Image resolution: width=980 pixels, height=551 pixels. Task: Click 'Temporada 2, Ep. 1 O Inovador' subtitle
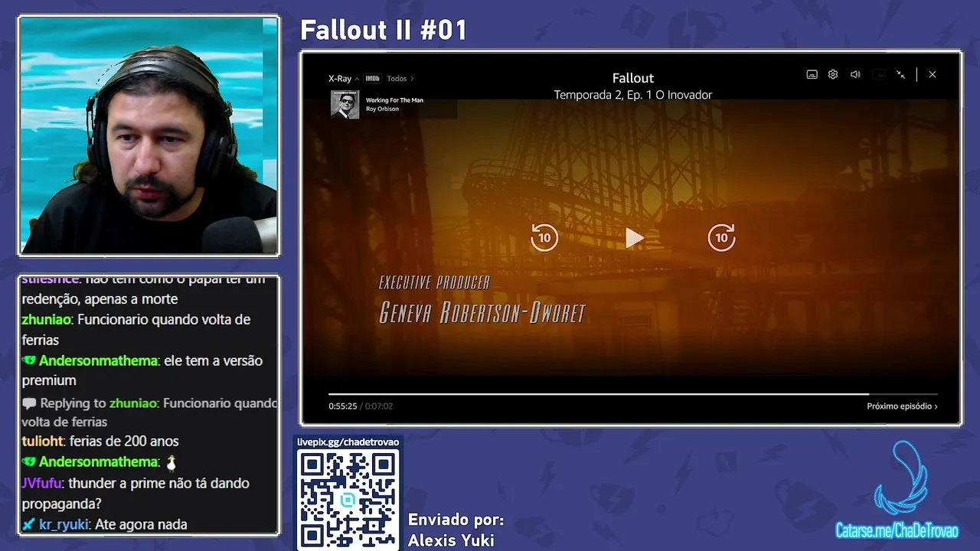(632, 95)
